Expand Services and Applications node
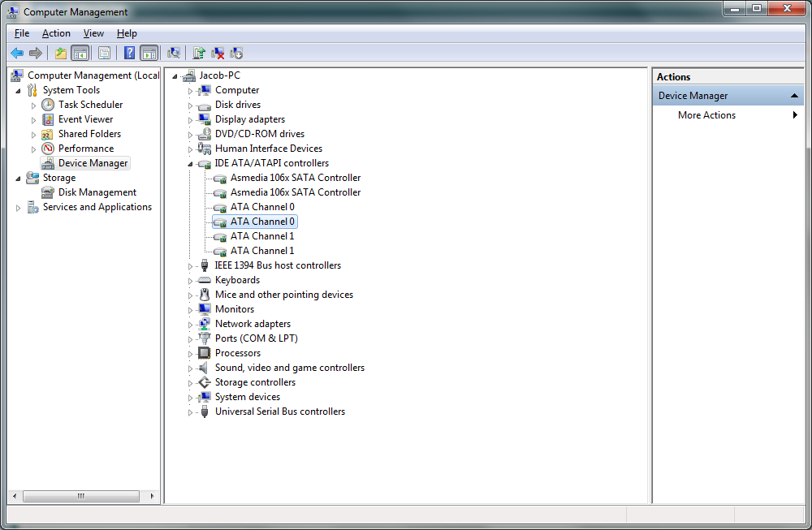This screenshot has width=812, height=530. click(18, 208)
